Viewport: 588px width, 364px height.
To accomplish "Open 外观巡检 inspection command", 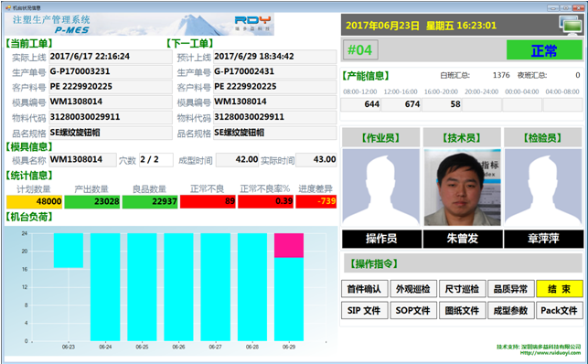I will tap(413, 289).
